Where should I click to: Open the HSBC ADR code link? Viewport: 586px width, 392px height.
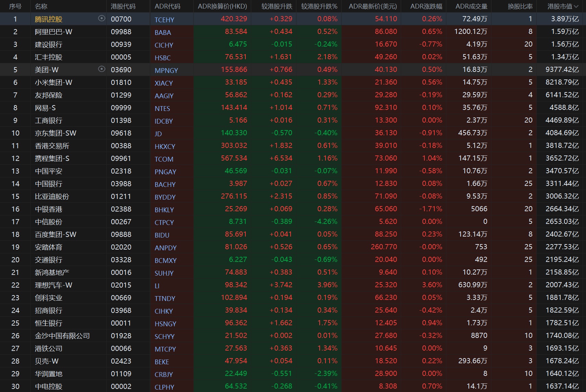[163, 58]
